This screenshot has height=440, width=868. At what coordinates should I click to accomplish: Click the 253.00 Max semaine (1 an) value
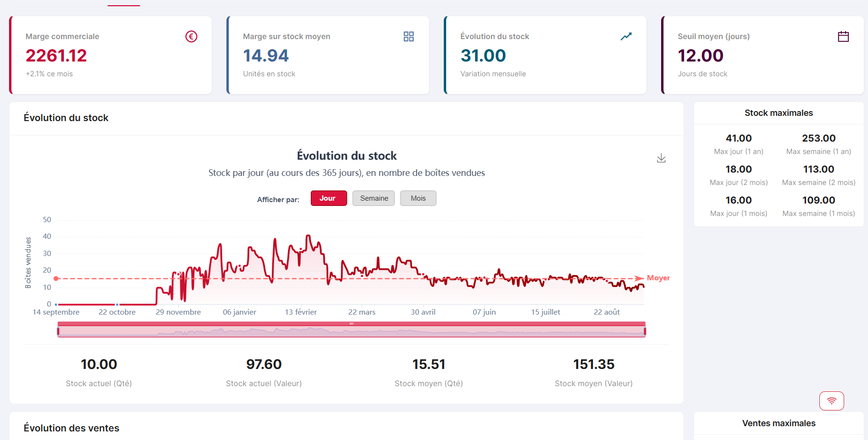(818, 138)
